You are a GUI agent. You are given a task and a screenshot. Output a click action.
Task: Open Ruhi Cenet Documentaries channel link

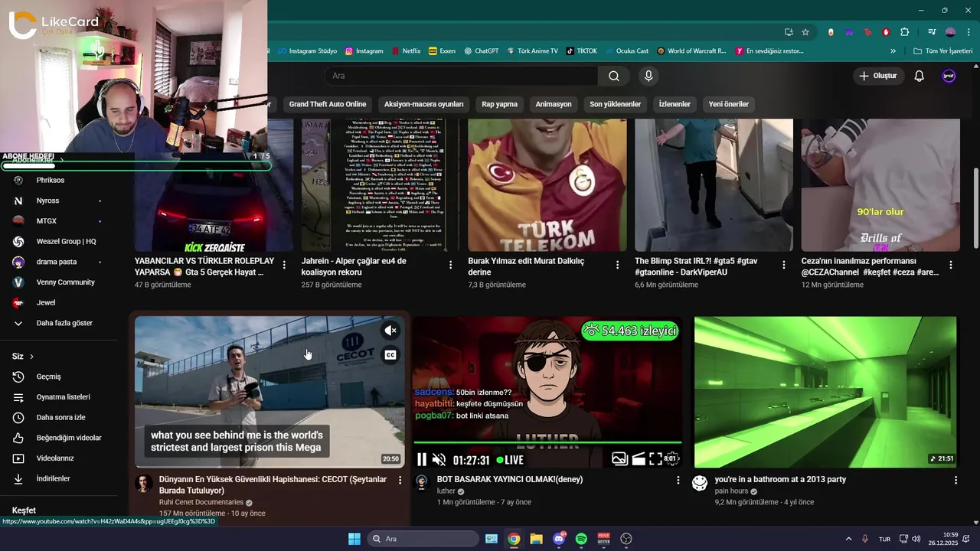point(201,502)
